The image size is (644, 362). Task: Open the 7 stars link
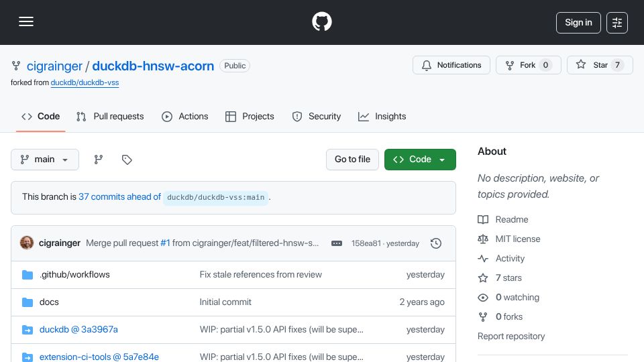pos(508,278)
